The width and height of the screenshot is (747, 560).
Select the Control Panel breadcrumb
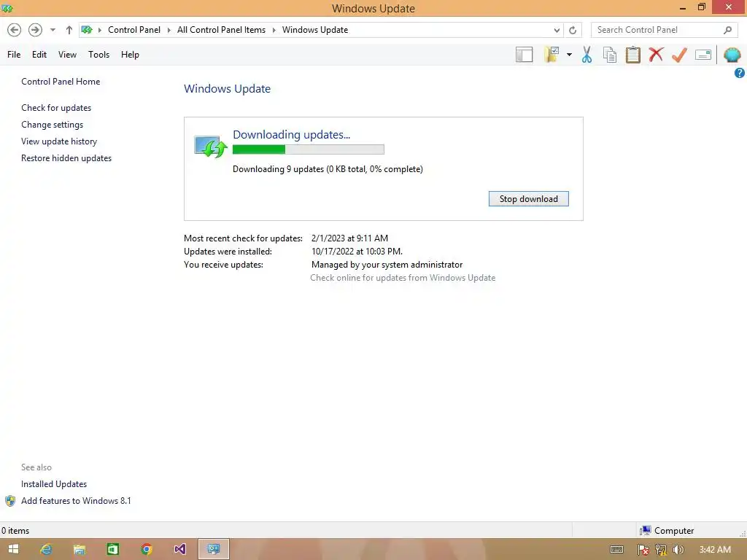(x=134, y=30)
